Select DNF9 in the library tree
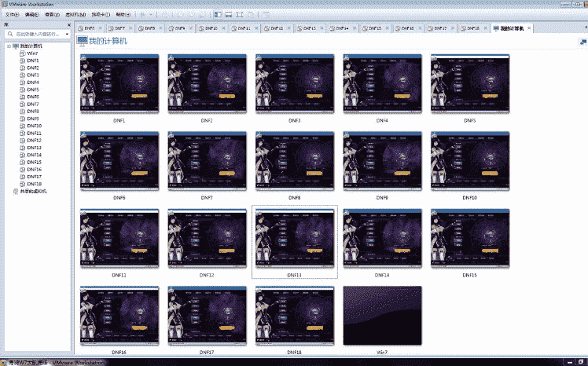This screenshot has width=588, height=366. tap(33, 119)
